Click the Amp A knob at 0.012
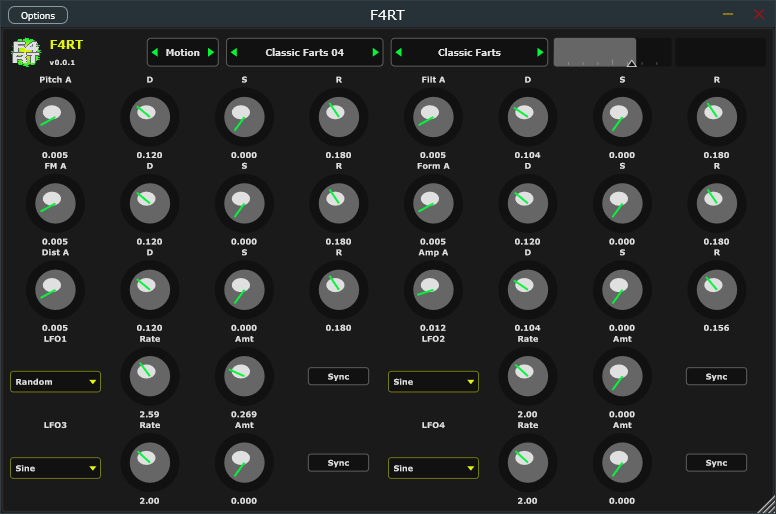 click(433, 290)
